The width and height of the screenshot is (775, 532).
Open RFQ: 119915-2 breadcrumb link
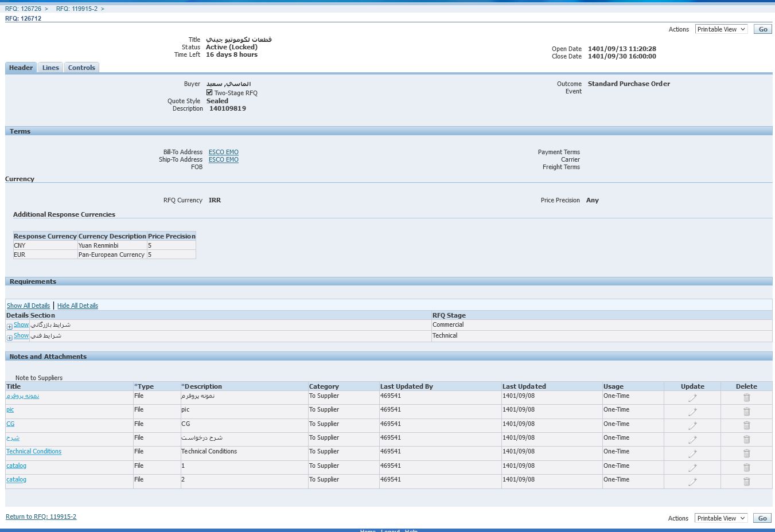coord(77,9)
